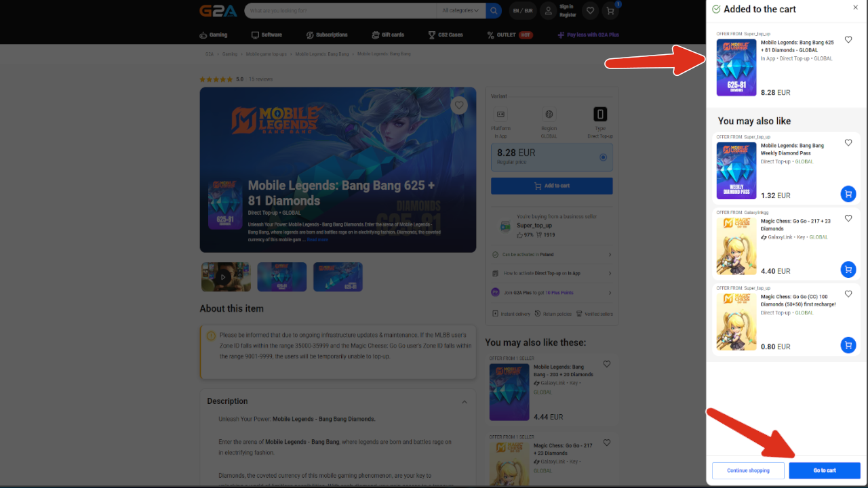Click Continue shopping button

coord(748,470)
